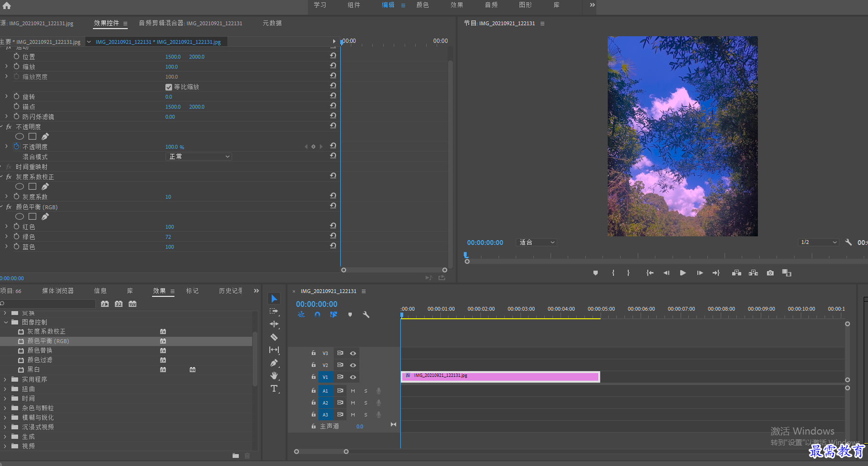Toggle V1 track output eye
Image resolution: width=868 pixels, height=466 pixels.
[x=353, y=377]
